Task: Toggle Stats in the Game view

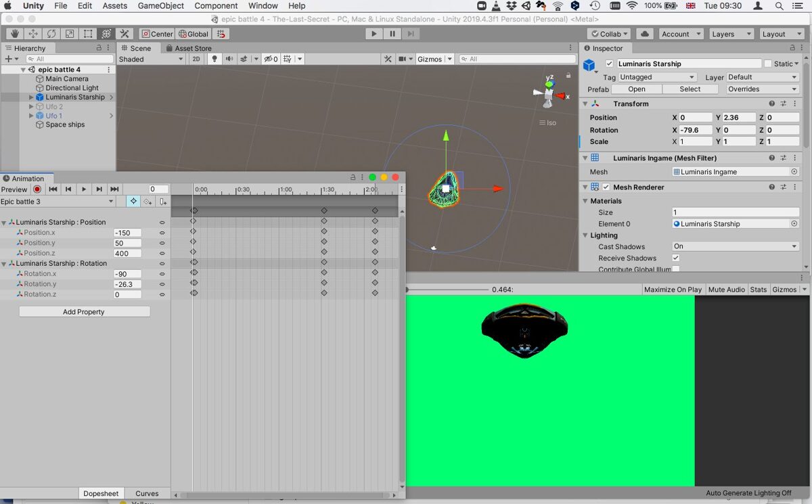Action: 759,290
